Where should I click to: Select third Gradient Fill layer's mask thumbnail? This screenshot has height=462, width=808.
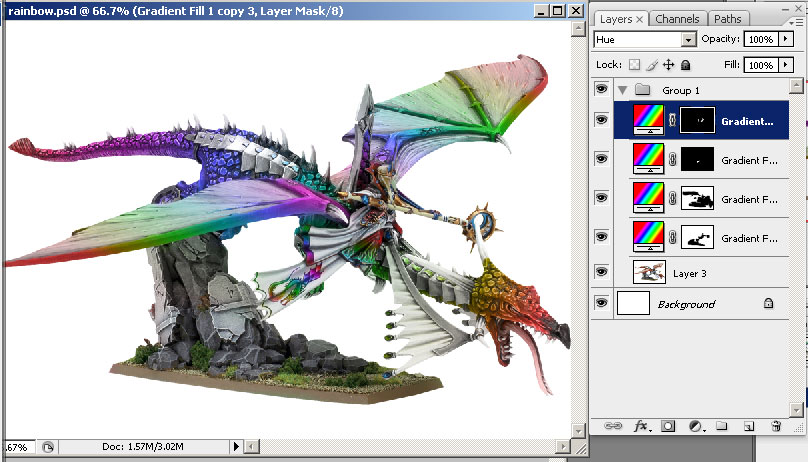click(698, 198)
